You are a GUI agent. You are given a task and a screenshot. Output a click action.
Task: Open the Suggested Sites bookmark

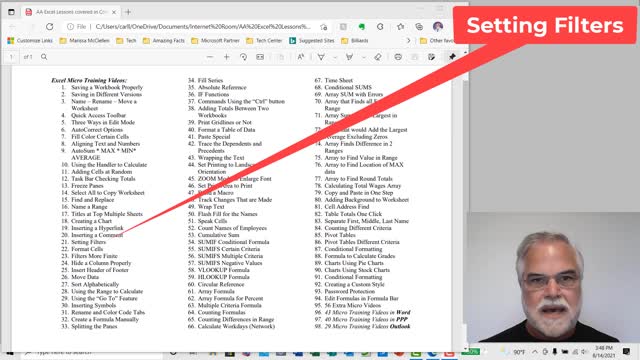312,40
